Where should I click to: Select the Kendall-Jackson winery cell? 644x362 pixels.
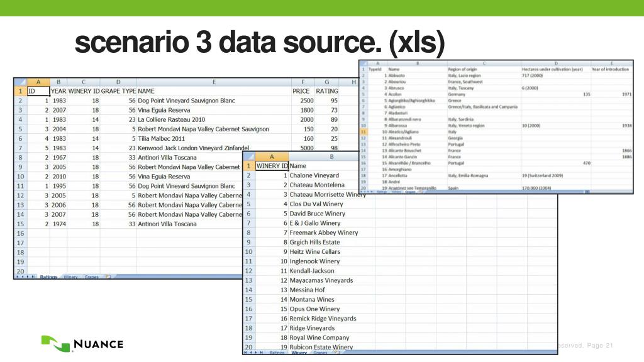point(312,271)
